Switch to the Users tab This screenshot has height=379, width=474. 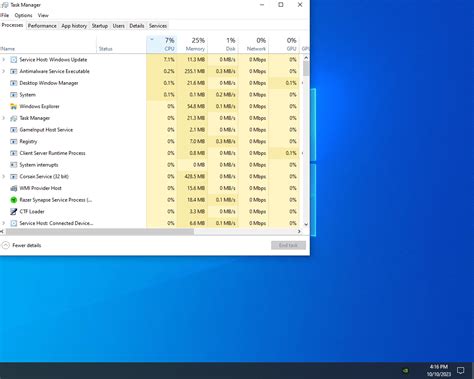tap(119, 26)
